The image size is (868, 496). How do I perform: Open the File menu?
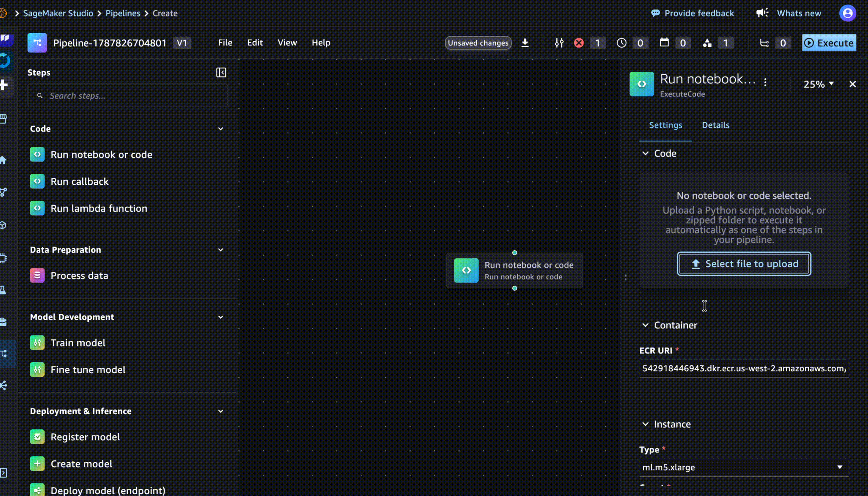[225, 43]
